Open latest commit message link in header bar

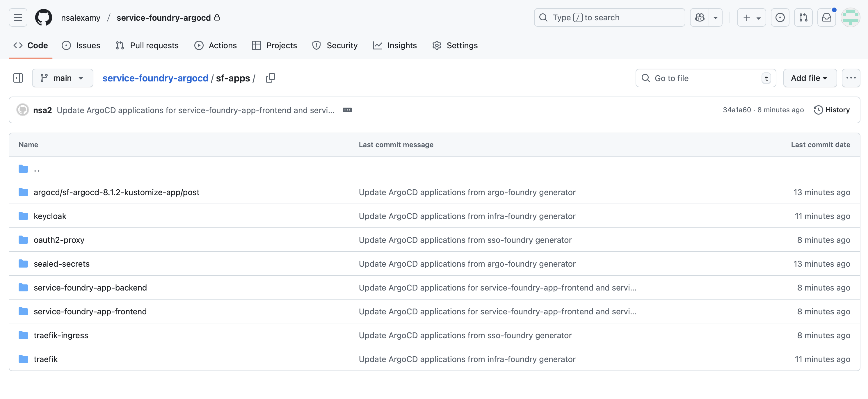[x=195, y=110]
